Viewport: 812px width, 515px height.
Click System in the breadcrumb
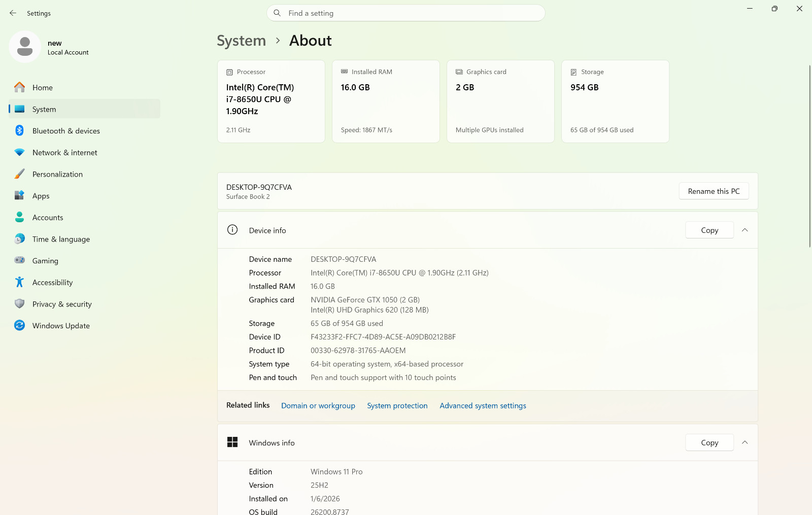(241, 41)
